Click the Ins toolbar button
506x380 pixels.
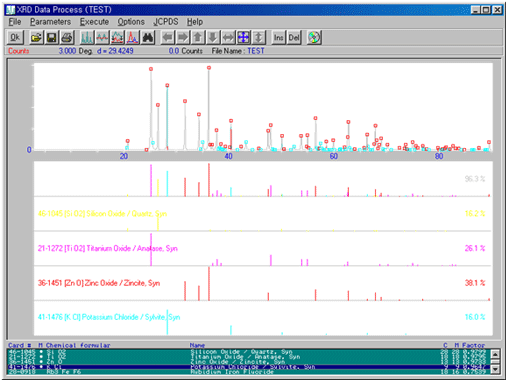click(x=279, y=37)
